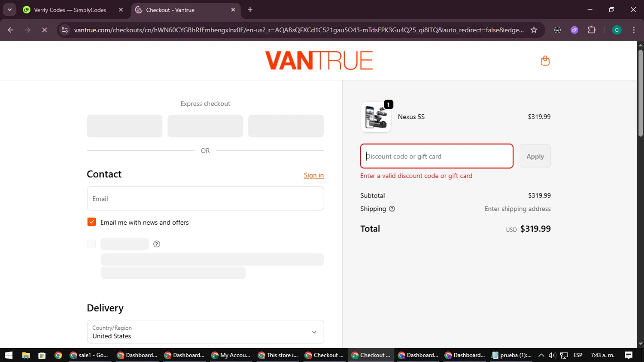Viewport: 644px width, 362px height.
Task: Open the tab search dropdown arrow
Action: coord(9,9)
